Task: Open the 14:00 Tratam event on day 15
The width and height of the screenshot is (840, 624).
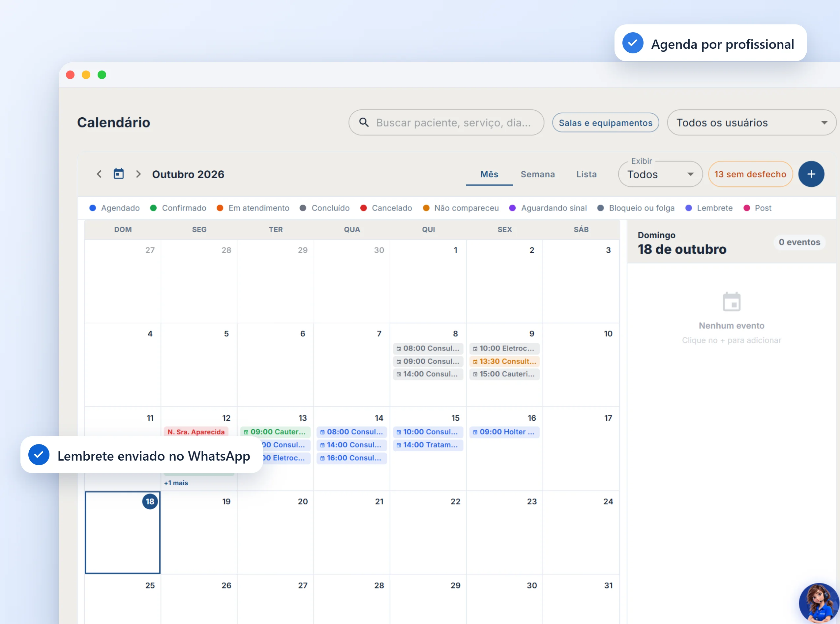Action: [428, 445]
